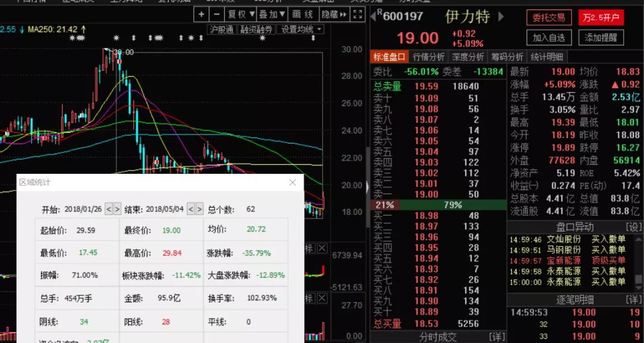Click the 买一 18.98 price
644x343 pixels.
426,216
